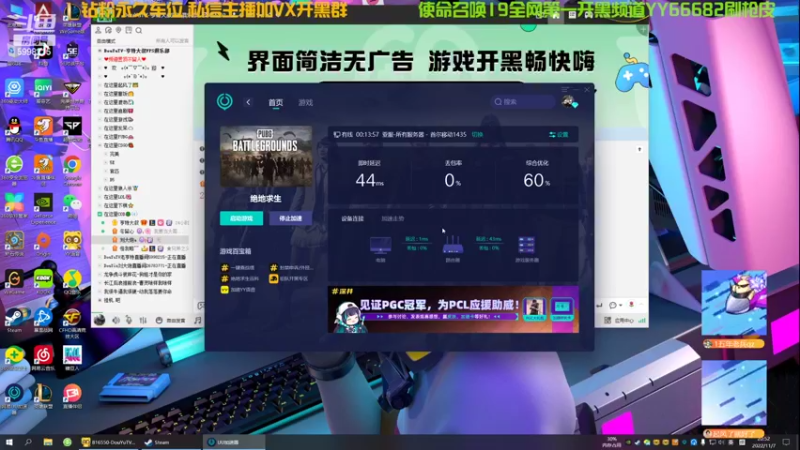Click the game server rack icon

[527, 245]
